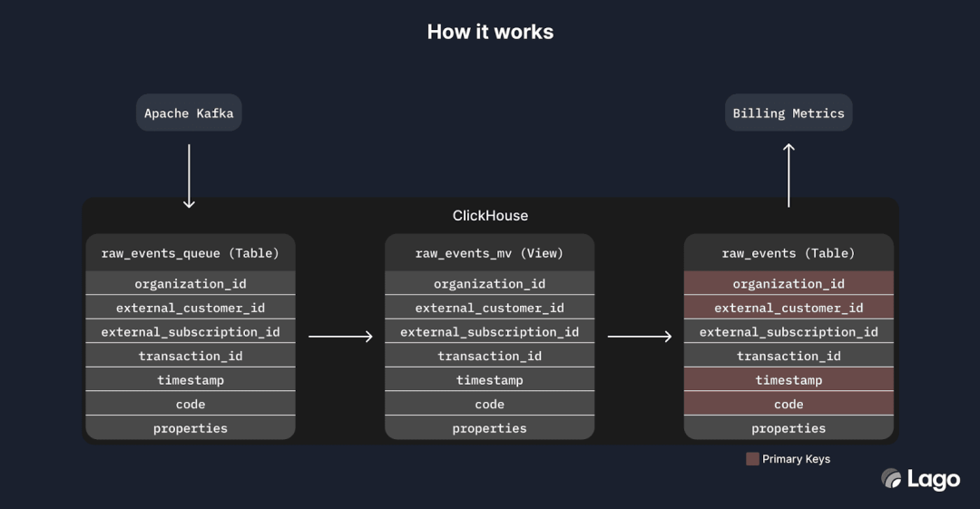980x509 pixels.
Task: Click the arrow below Apache Kafka
Action: [189, 175]
